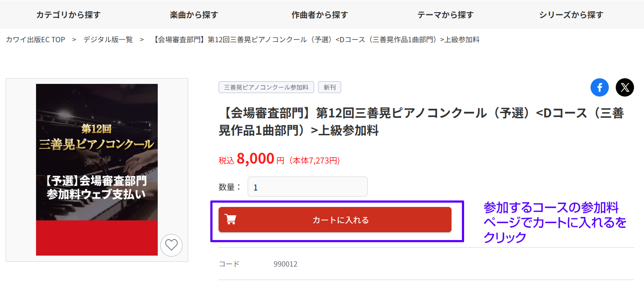Share product on Facebook icon

point(599,88)
